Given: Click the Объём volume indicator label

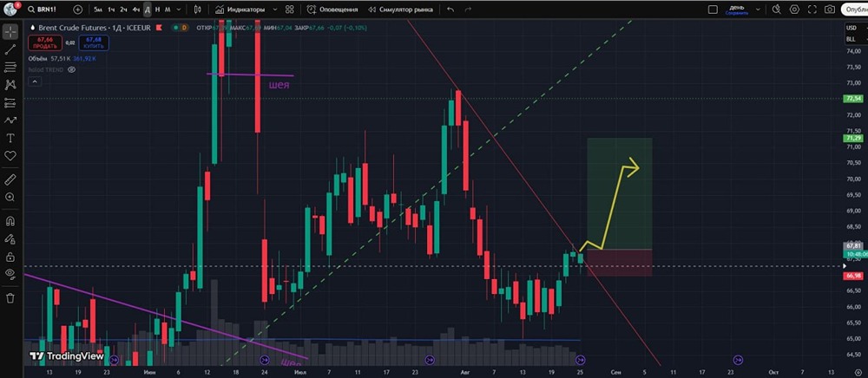Looking at the screenshot, I should pos(38,58).
